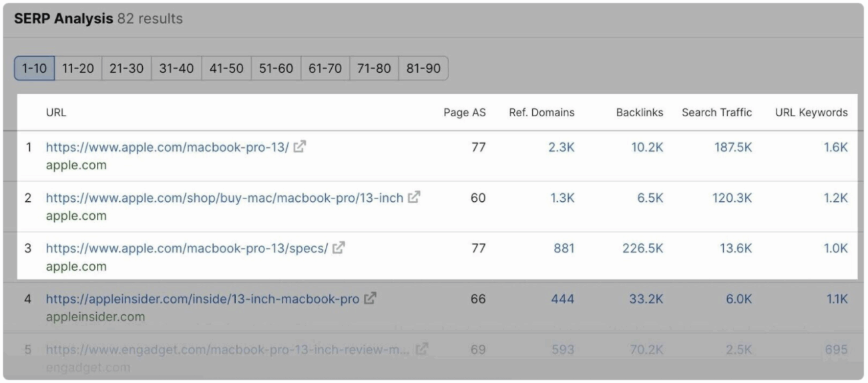868x383 pixels.
Task: Click the appleinsider 13-inch-macbook-pro link
Action: tap(202, 299)
